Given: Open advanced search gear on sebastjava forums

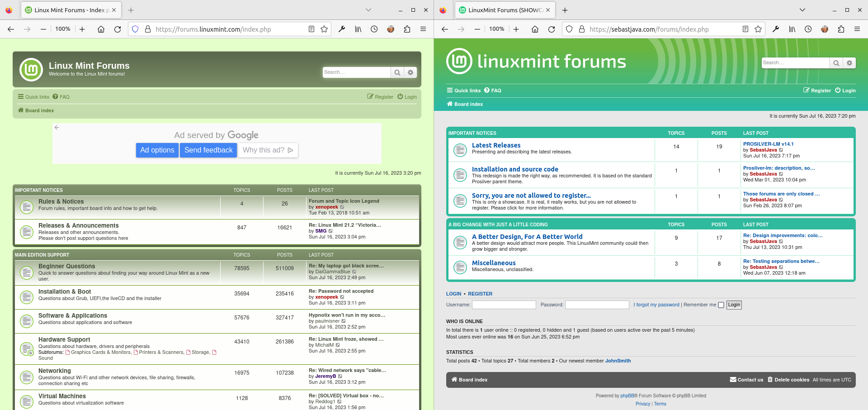Looking at the screenshot, I should 849,63.
